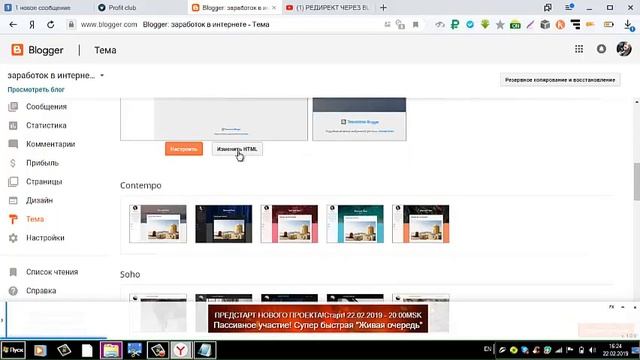Open Yandex browser in taskbar
The image size is (640, 360).
click(181, 350)
